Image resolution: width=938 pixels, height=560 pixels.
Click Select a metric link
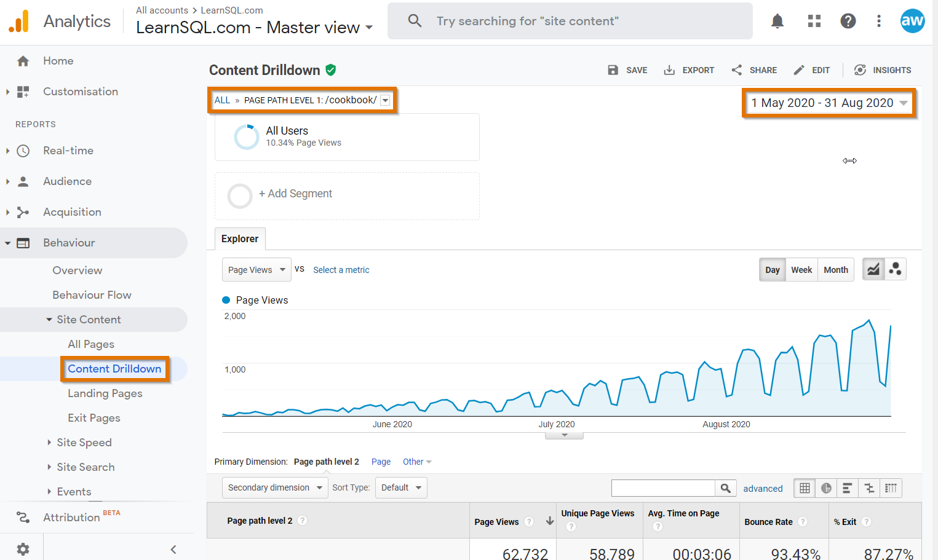click(x=341, y=270)
